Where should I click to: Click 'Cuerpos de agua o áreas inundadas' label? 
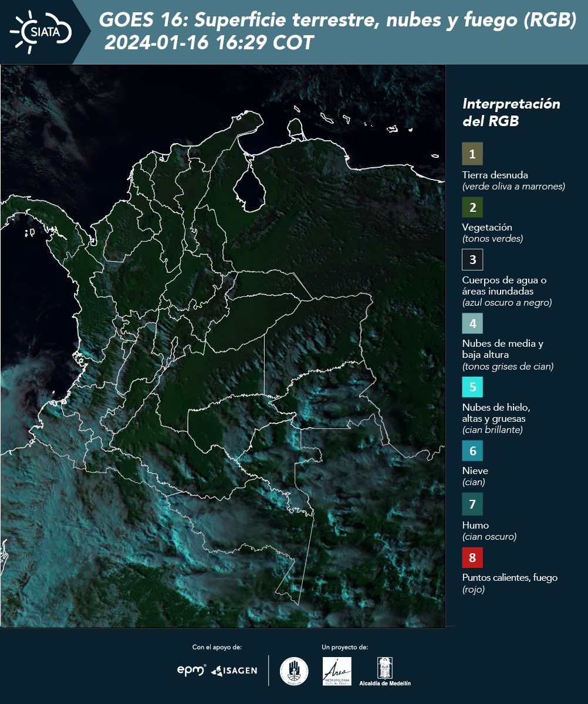(504, 286)
